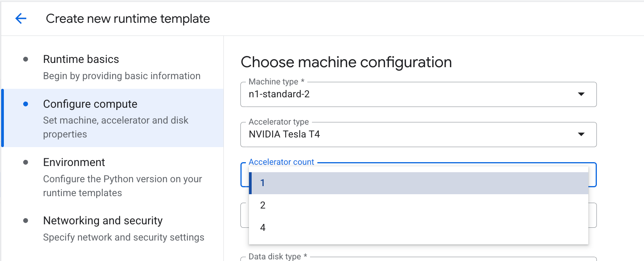The width and height of the screenshot is (644, 261).
Task: Click the NVIDIA Tesla T4 accelerator value
Action: coord(284,134)
